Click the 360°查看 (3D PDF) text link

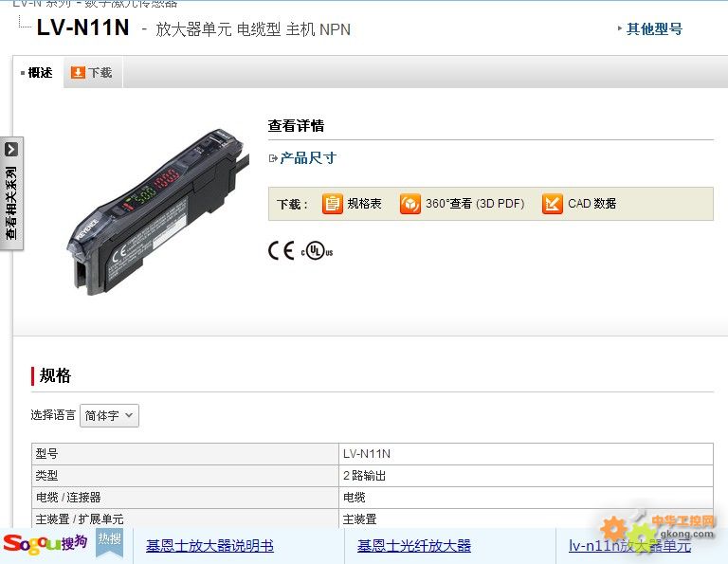click(475, 204)
